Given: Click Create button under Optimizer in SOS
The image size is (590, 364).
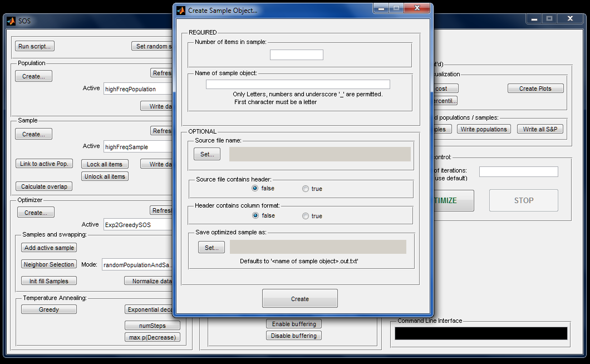Looking at the screenshot, I should point(36,212).
